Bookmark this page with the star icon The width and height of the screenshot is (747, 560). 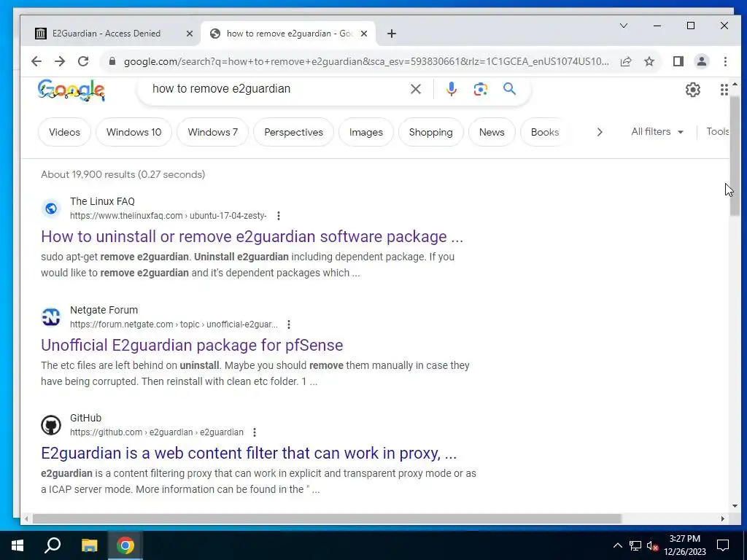649,61
